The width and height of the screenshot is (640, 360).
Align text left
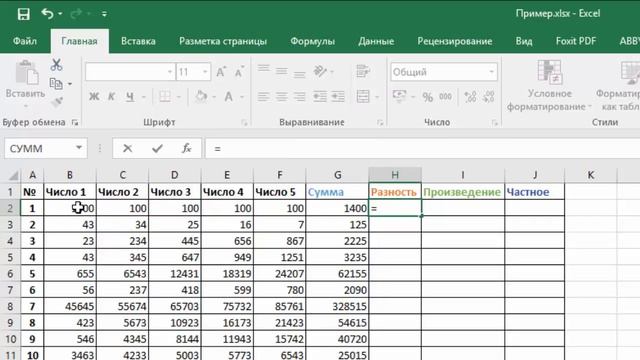(x=264, y=97)
